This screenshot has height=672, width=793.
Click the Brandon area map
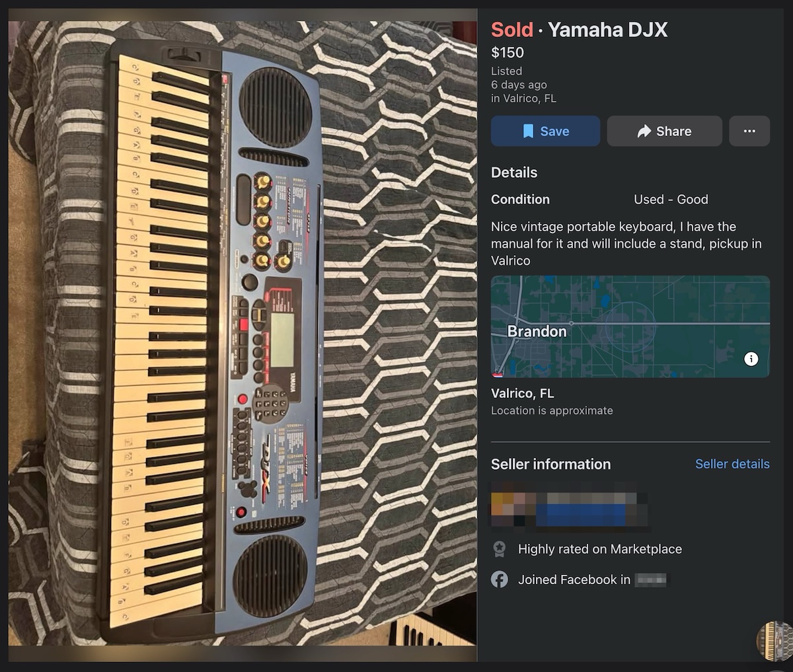630,326
